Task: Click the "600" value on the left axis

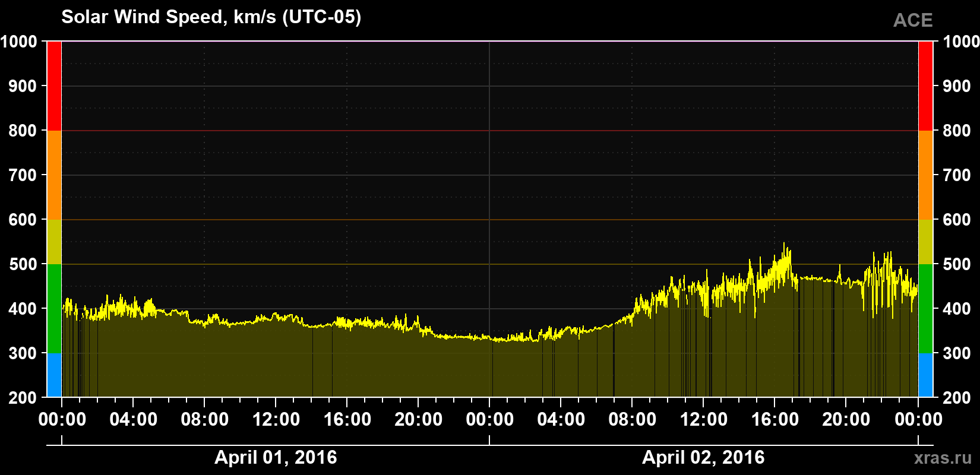Action: [x=23, y=220]
